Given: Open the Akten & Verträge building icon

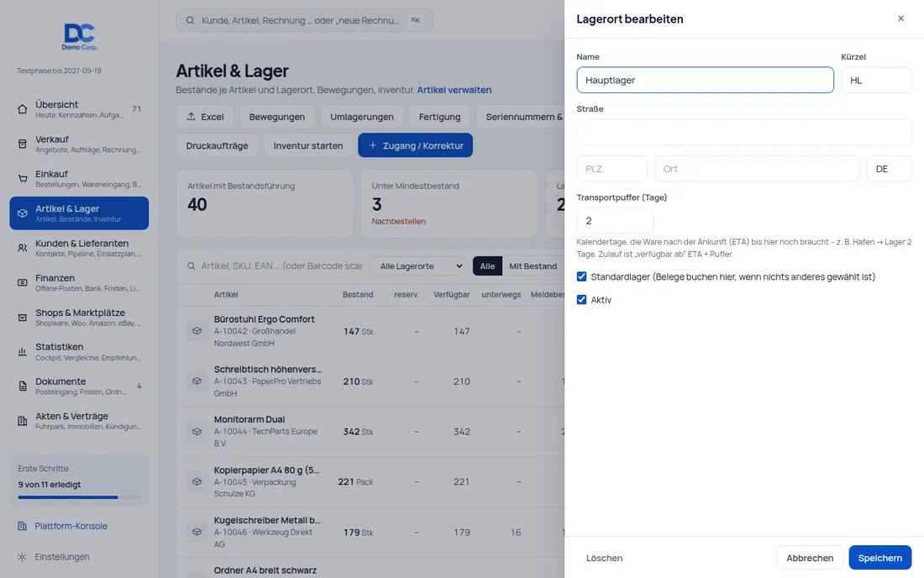Looking at the screenshot, I should (x=23, y=421).
